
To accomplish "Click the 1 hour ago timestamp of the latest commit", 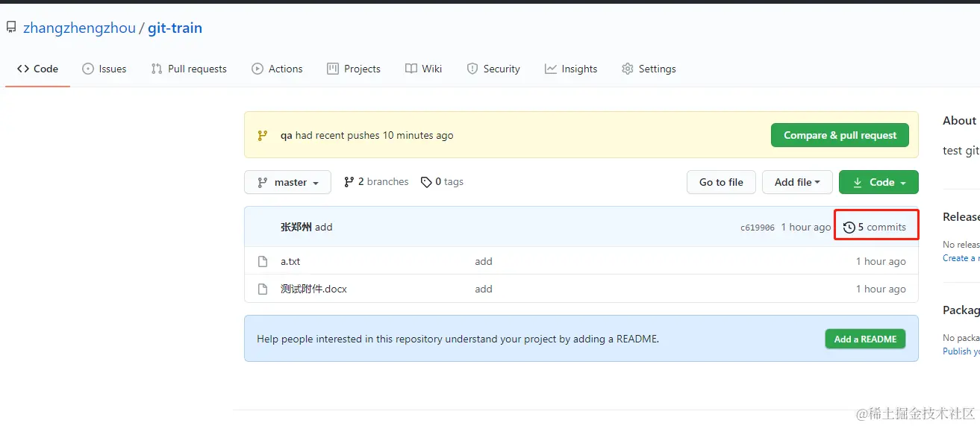I will 805,228.
